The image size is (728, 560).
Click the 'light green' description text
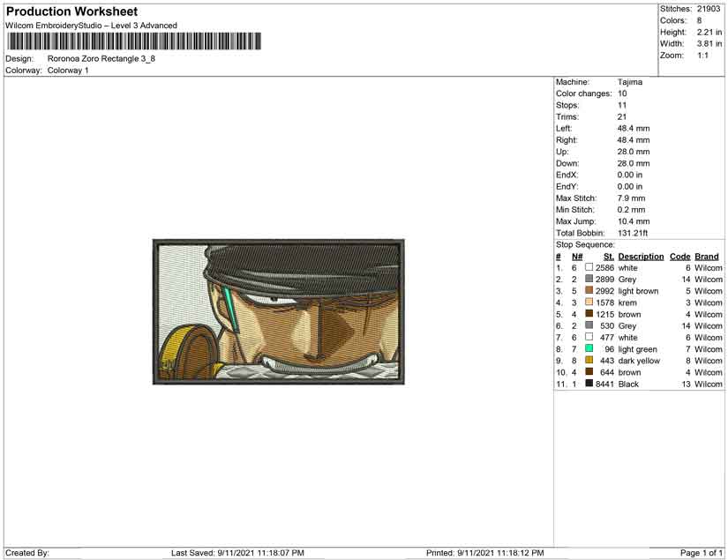(x=637, y=349)
